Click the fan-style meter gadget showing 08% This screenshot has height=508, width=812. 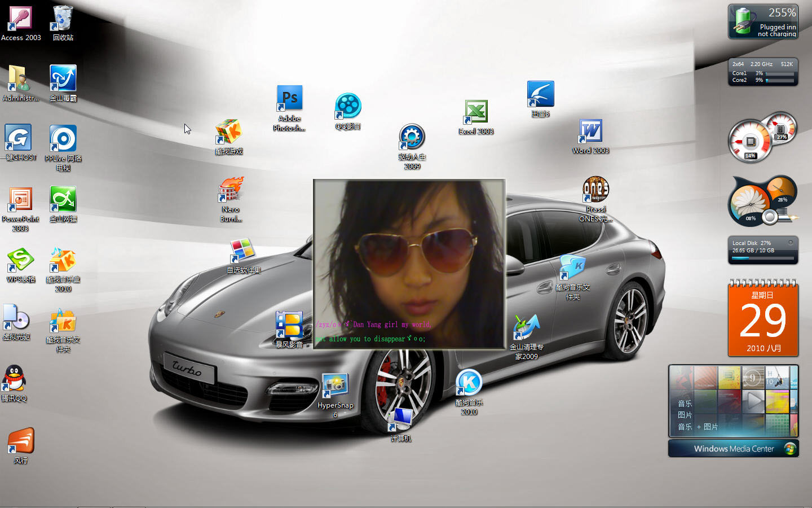click(763, 201)
